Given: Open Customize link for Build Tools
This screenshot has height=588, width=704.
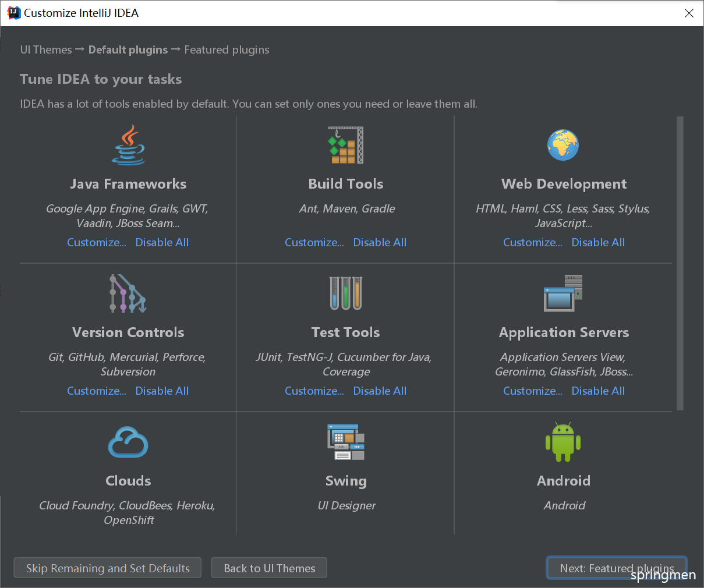Looking at the screenshot, I should (x=314, y=242).
